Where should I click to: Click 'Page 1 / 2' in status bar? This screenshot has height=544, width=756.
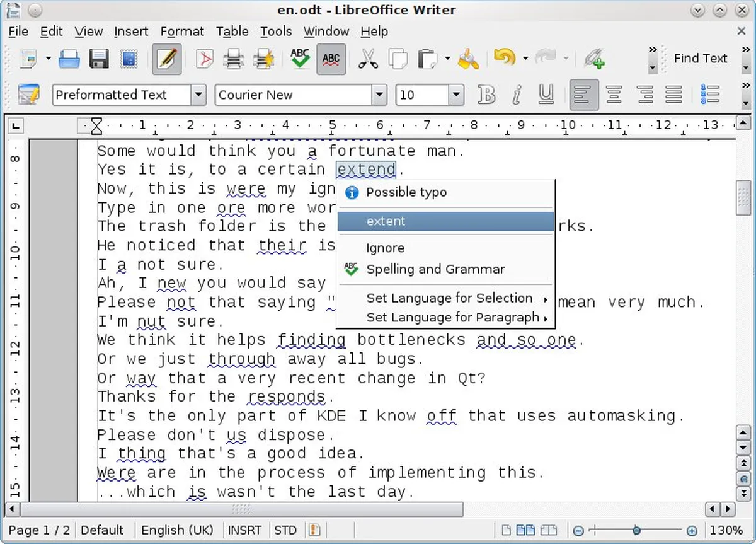pos(40,531)
